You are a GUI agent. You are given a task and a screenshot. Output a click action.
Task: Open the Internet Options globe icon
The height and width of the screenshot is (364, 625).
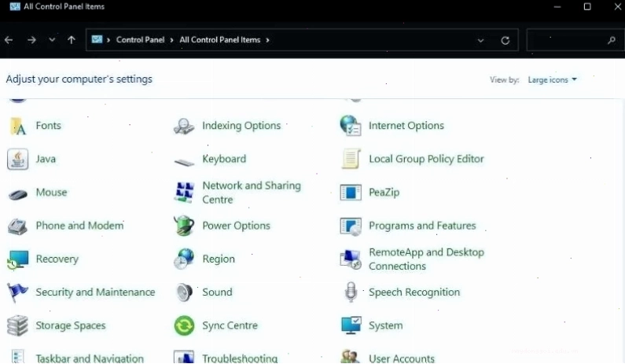point(351,126)
